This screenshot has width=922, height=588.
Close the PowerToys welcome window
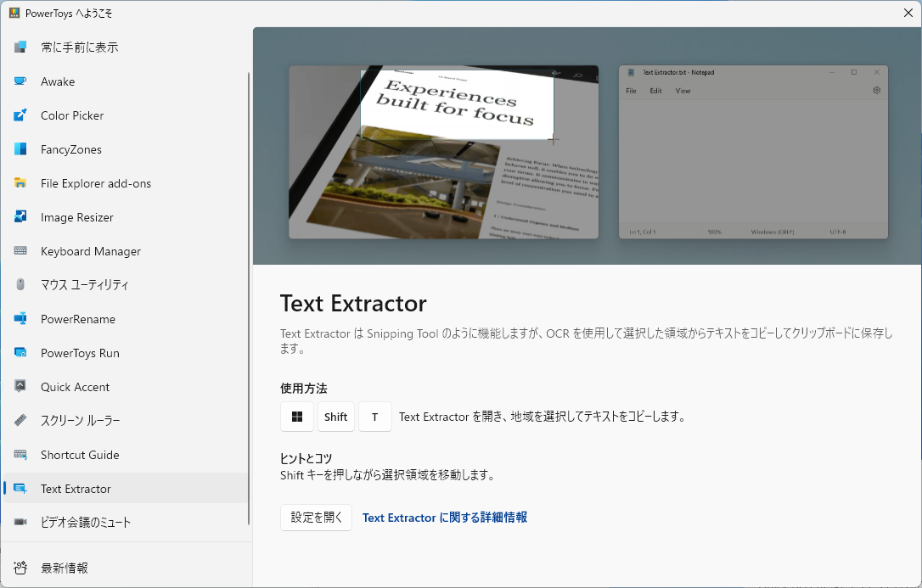908,13
